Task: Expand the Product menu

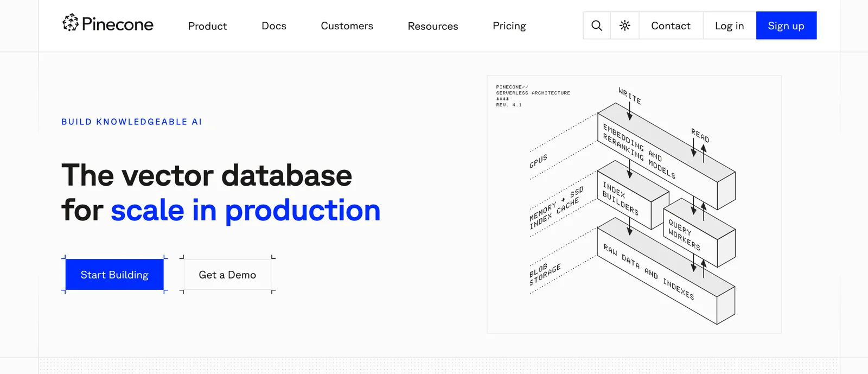Action: click(x=207, y=26)
